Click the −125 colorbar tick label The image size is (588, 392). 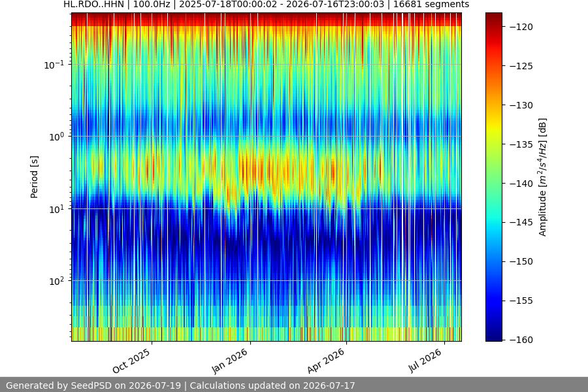(x=521, y=66)
